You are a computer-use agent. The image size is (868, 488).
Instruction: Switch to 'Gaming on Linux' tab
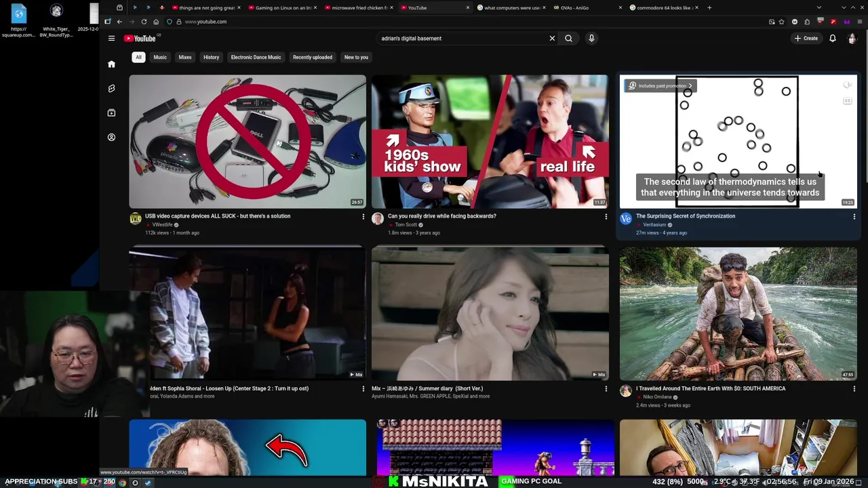click(x=282, y=7)
